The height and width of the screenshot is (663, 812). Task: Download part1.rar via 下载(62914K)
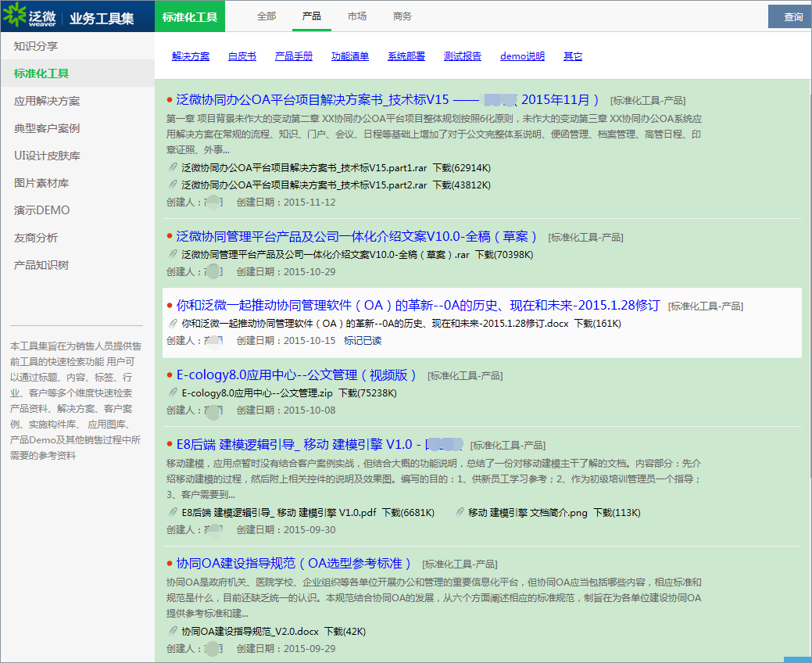click(x=461, y=168)
